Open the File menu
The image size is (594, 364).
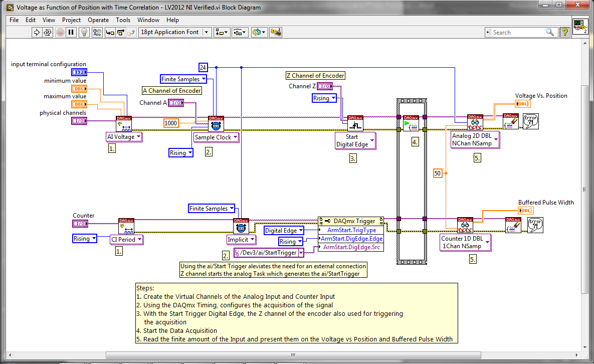pyautogui.click(x=14, y=20)
